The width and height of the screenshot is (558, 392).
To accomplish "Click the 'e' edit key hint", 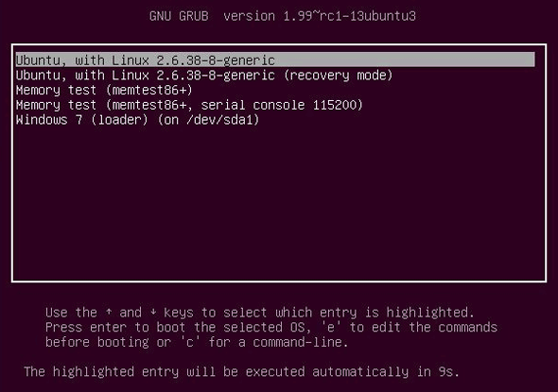I will coord(331,328).
